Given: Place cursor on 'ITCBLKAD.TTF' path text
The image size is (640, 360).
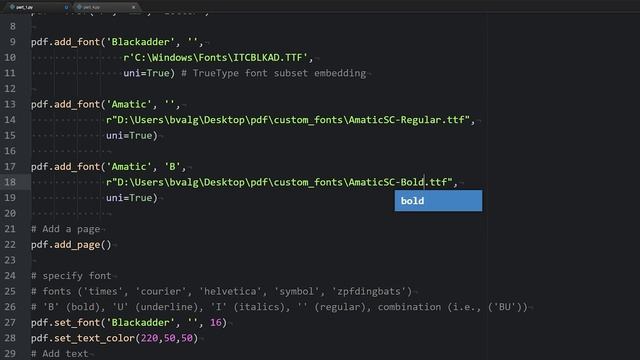Looking at the screenshot, I should coord(268,58).
